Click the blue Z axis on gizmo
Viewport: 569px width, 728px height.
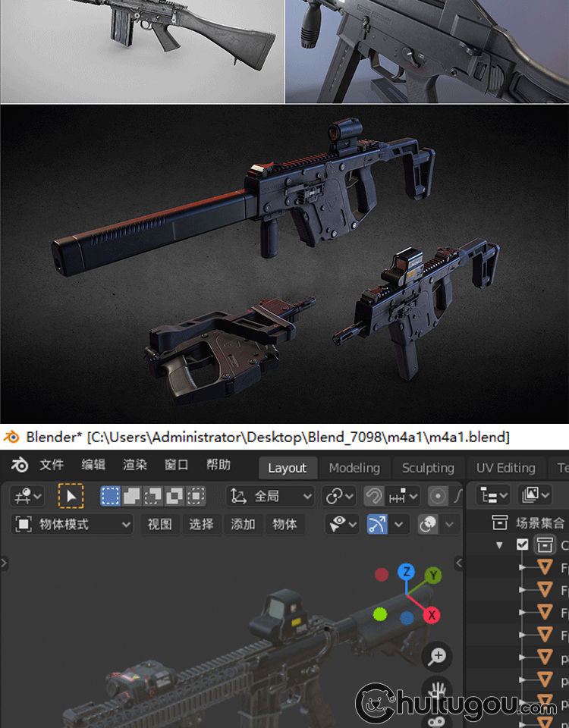[407, 572]
